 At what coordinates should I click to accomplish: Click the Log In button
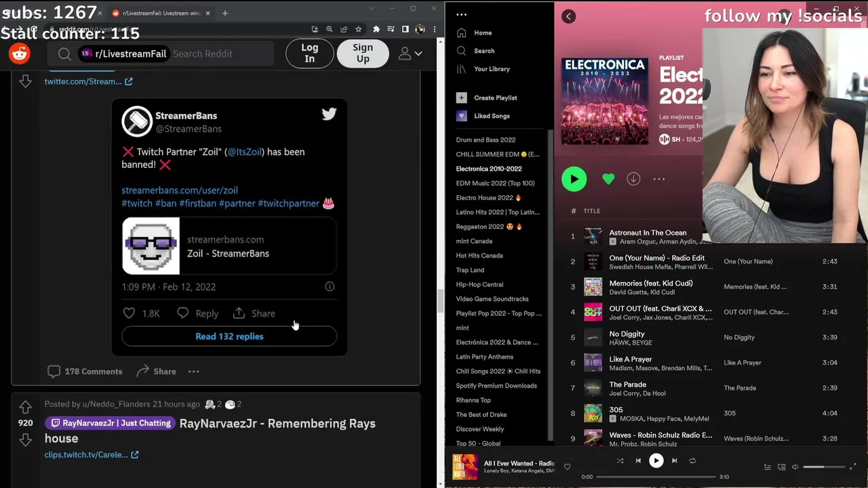[309, 54]
